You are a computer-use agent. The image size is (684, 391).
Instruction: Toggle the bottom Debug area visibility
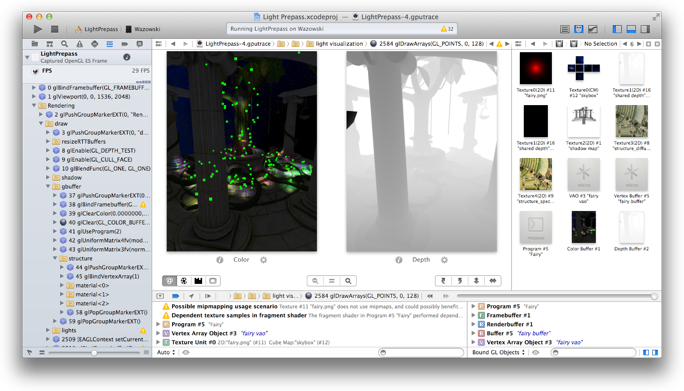[631, 29]
